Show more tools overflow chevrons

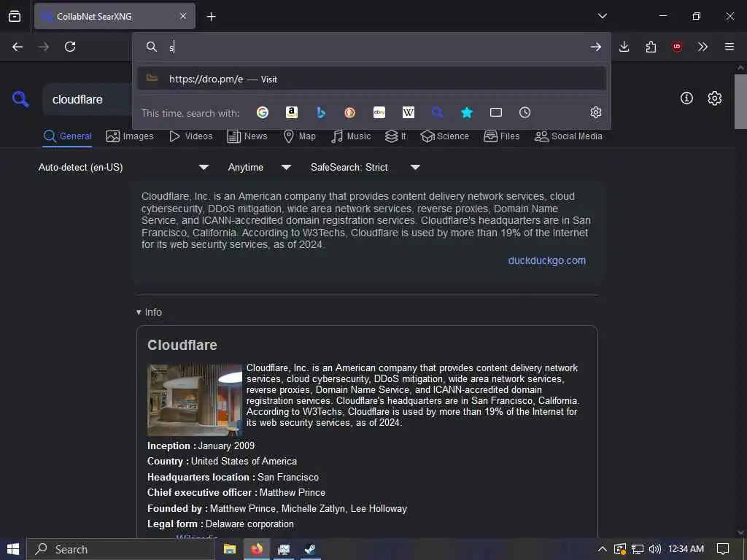coord(703,47)
